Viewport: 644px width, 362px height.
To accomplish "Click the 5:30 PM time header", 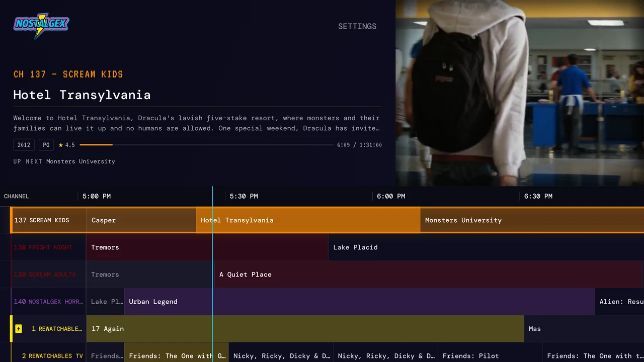I will click(x=244, y=196).
